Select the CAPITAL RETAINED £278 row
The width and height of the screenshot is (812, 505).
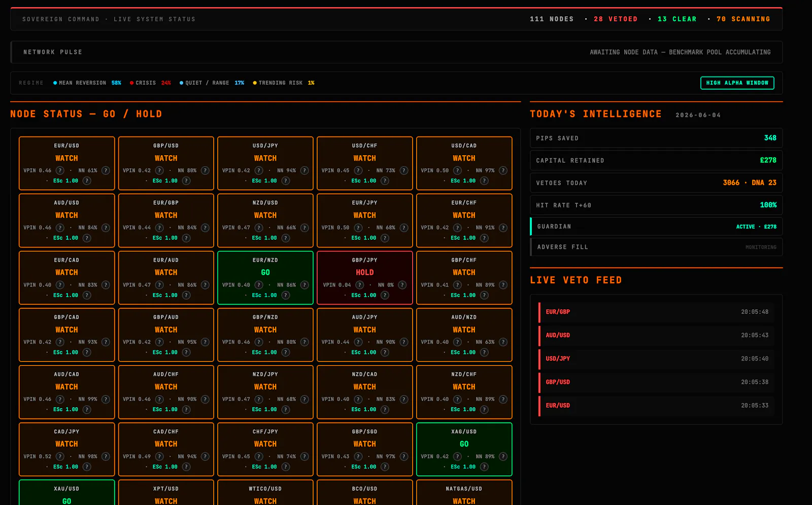656,160
